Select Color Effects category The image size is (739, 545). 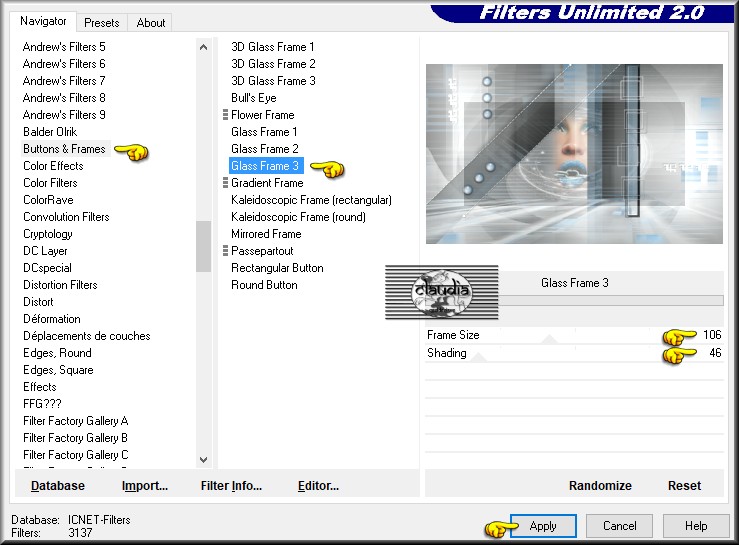(53, 165)
